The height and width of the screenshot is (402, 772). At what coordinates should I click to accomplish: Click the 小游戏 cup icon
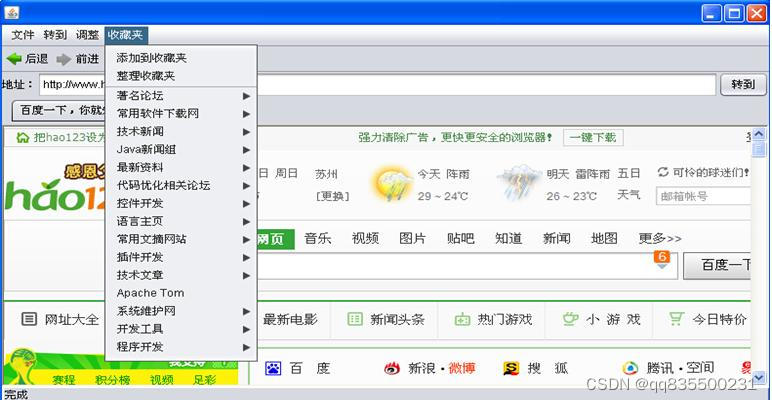point(570,319)
